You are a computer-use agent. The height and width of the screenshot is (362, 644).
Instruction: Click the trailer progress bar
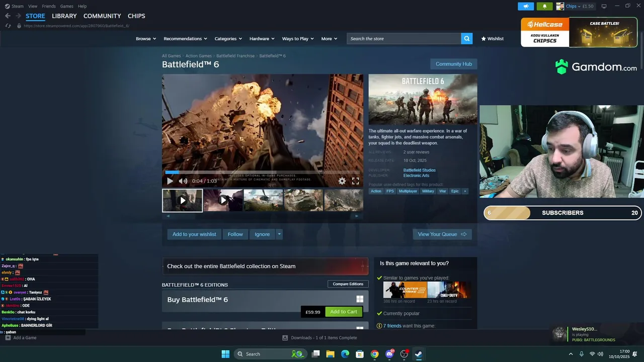click(263, 172)
